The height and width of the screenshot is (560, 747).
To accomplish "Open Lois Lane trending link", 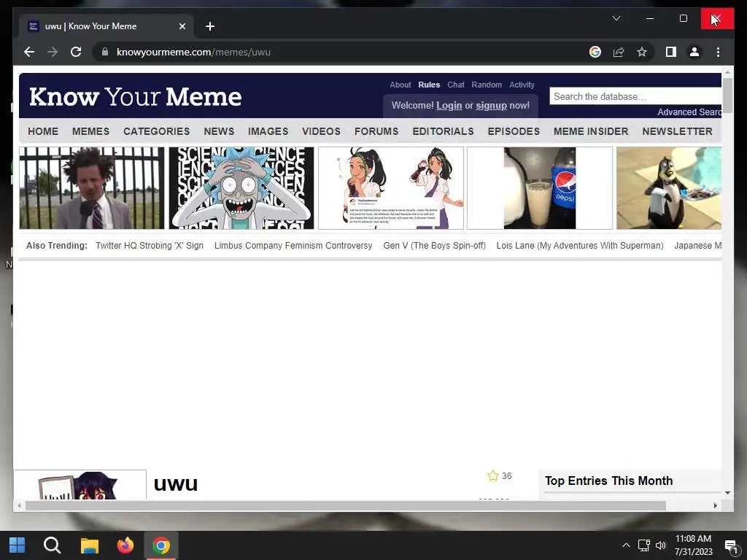I will pos(580,246).
